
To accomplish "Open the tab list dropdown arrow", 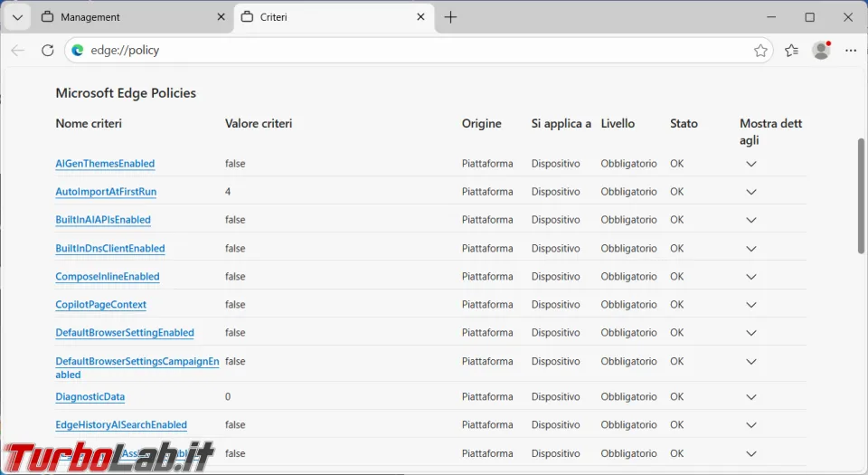I will pos(17,17).
